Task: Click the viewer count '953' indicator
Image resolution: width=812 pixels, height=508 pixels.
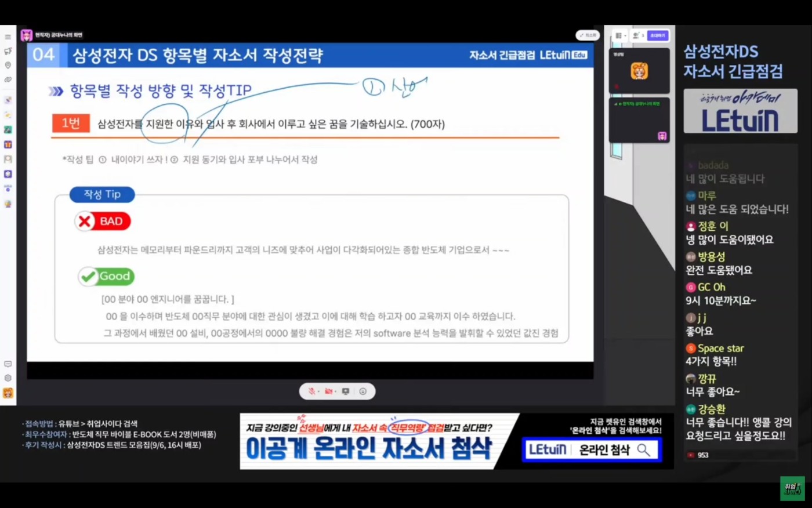Action: pyautogui.click(x=698, y=455)
